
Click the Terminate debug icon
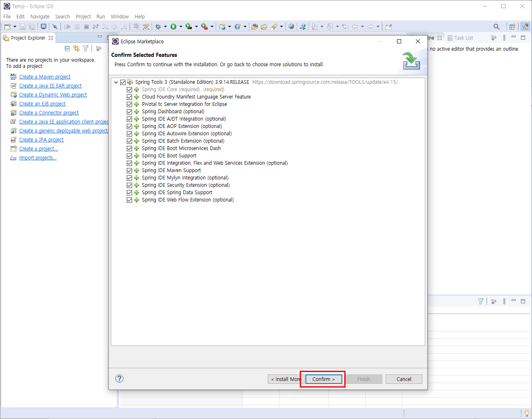(x=86, y=27)
